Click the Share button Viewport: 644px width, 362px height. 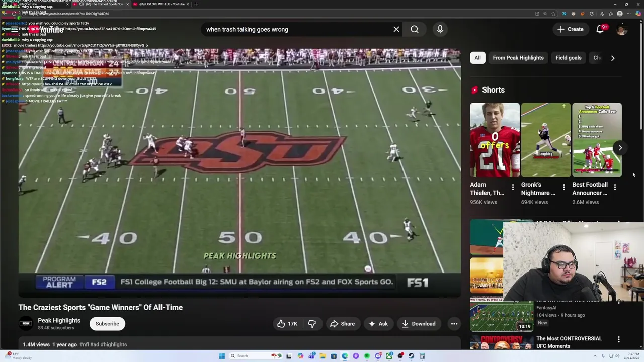[343, 324]
